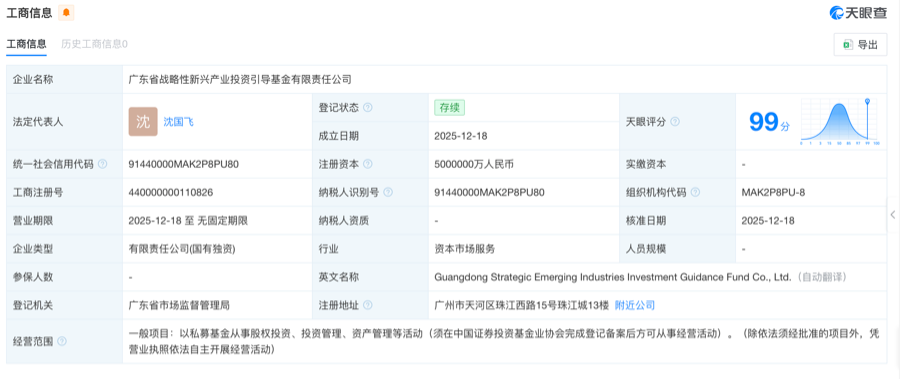Export data with the 导出 button
The width and height of the screenshot is (900, 379).
point(860,45)
